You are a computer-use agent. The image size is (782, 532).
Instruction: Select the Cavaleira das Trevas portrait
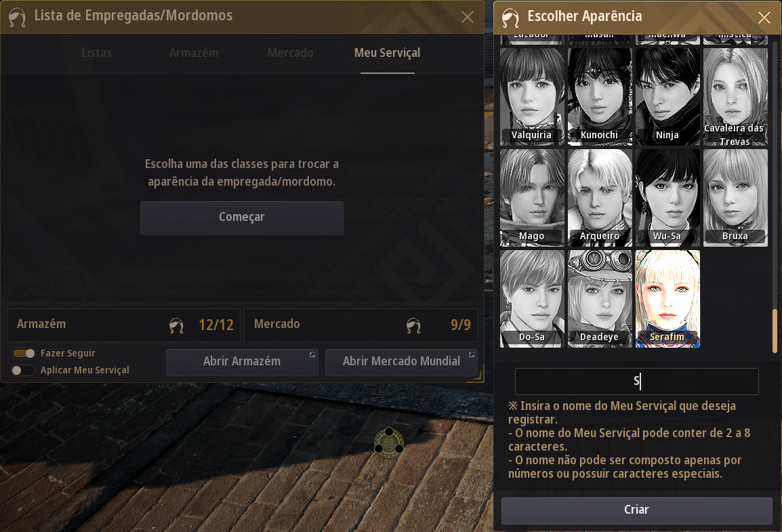(x=736, y=97)
